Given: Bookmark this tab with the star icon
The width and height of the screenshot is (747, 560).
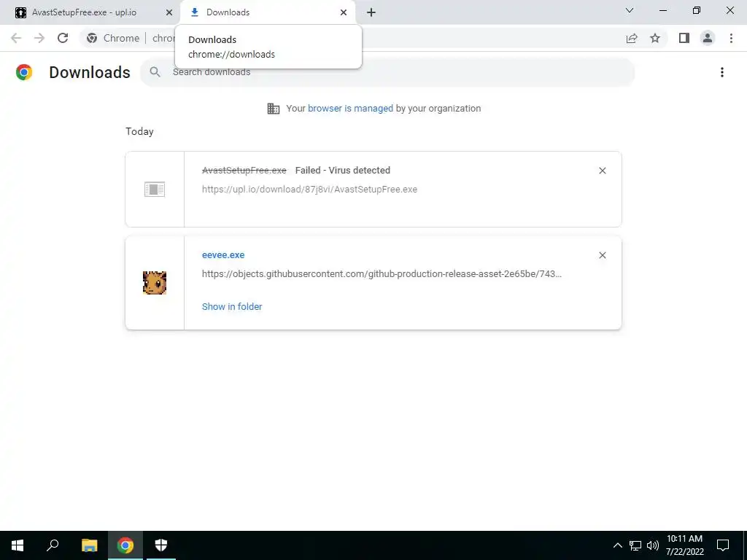Looking at the screenshot, I should (x=655, y=38).
